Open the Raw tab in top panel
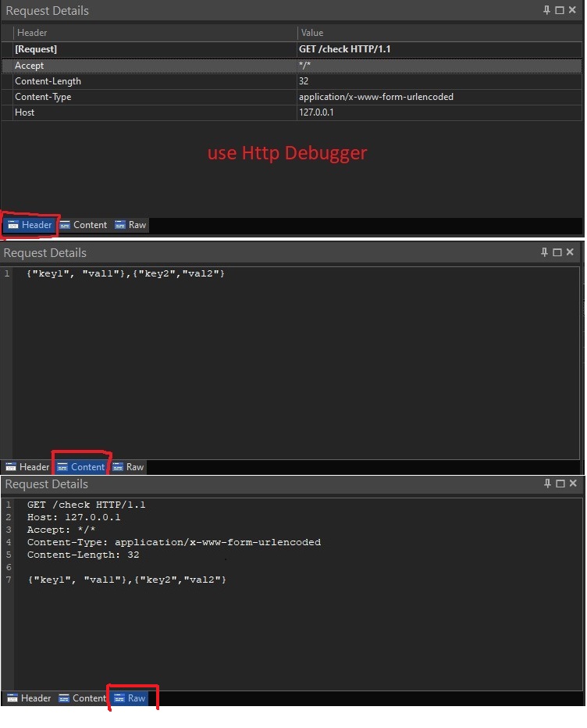This screenshot has width=587, height=728. [x=130, y=225]
